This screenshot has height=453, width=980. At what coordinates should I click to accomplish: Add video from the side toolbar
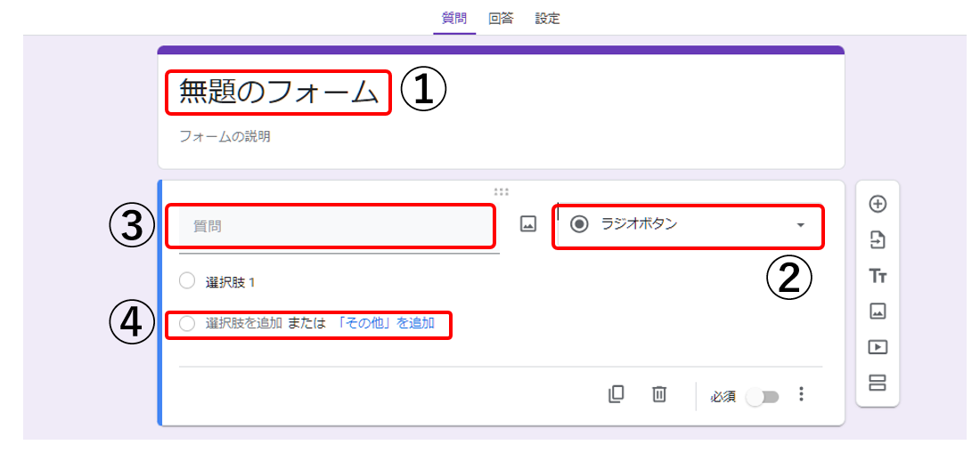(x=878, y=347)
